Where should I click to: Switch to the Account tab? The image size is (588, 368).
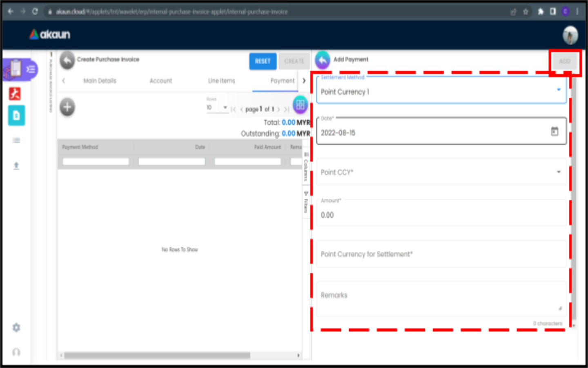pyautogui.click(x=161, y=81)
